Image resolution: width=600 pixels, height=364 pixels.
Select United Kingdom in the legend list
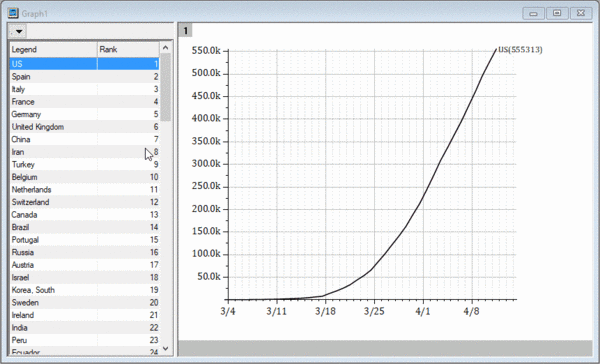click(85, 127)
